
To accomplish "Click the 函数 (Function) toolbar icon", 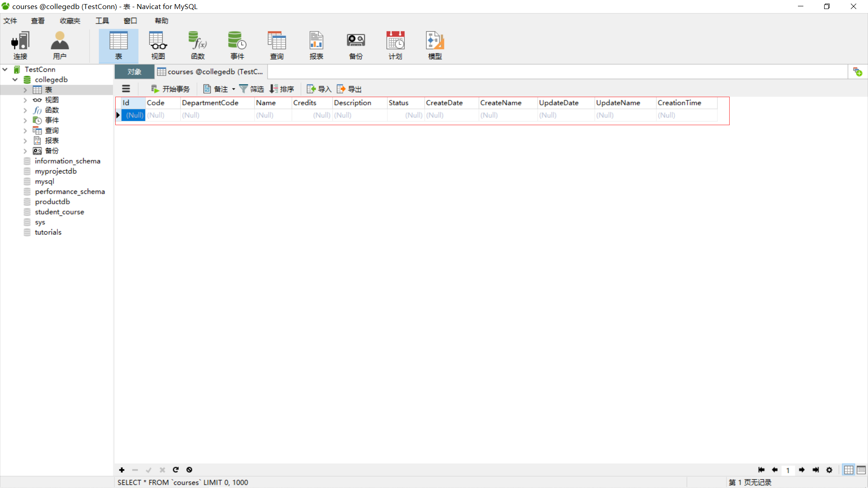I will pyautogui.click(x=198, y=45).
